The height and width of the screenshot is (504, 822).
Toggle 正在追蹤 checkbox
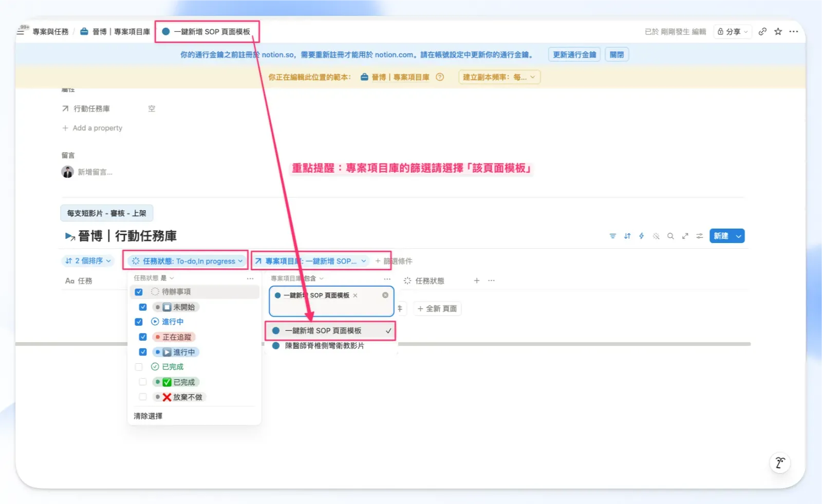point(143,337)
